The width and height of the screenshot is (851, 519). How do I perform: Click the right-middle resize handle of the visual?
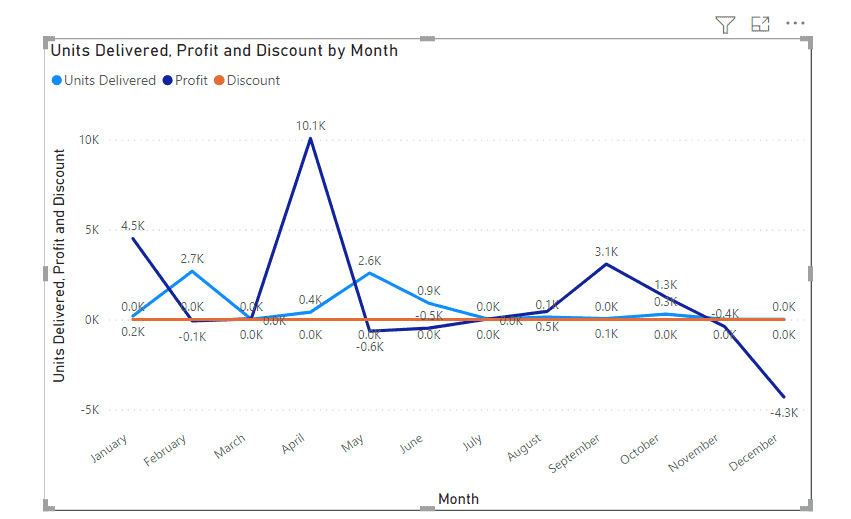tap(810, 274)
